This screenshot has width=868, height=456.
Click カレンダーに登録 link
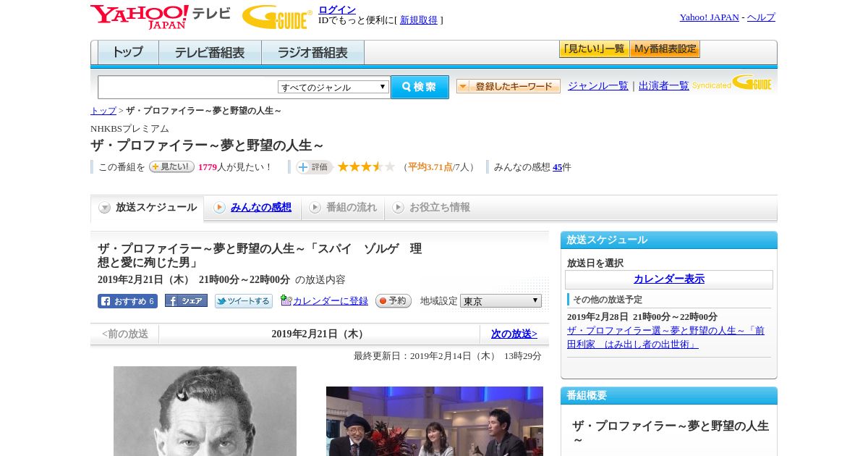[331, 301]
